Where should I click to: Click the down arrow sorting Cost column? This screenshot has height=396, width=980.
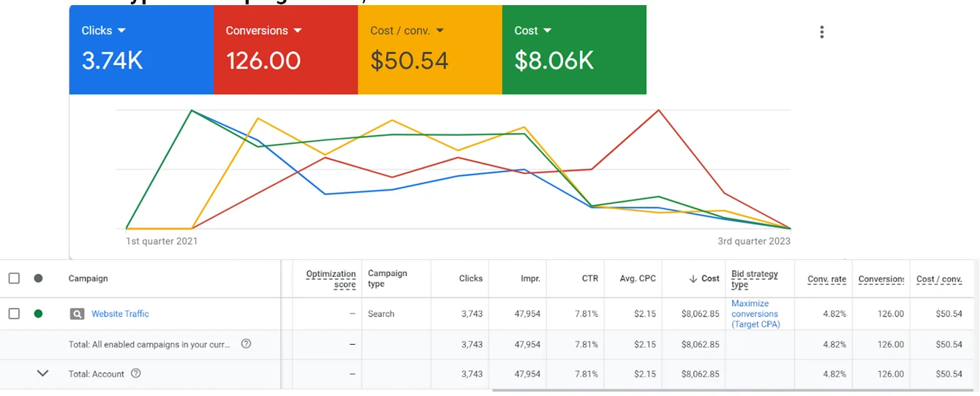pos(693,278)
